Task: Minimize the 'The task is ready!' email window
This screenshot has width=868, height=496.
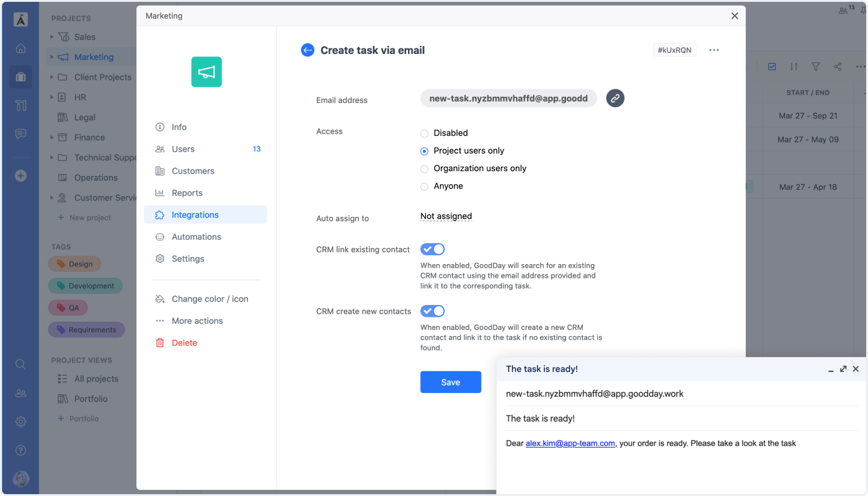Action: coord(831,370)
